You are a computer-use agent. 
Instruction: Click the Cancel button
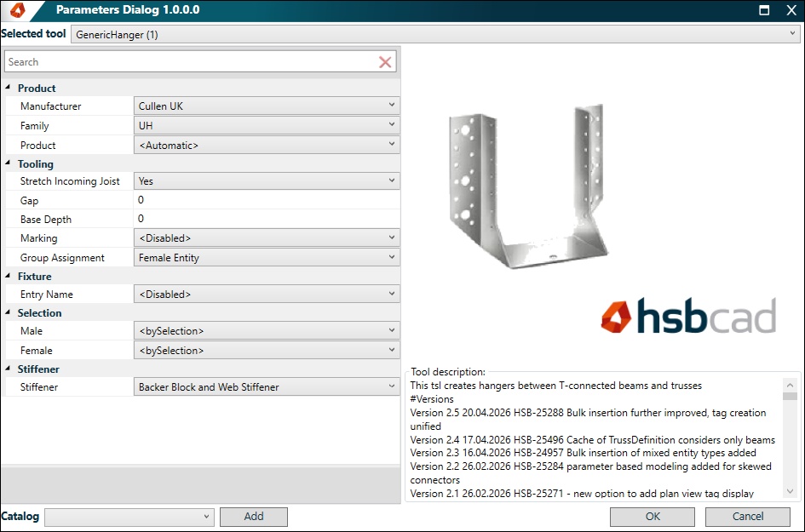(748, 517)
